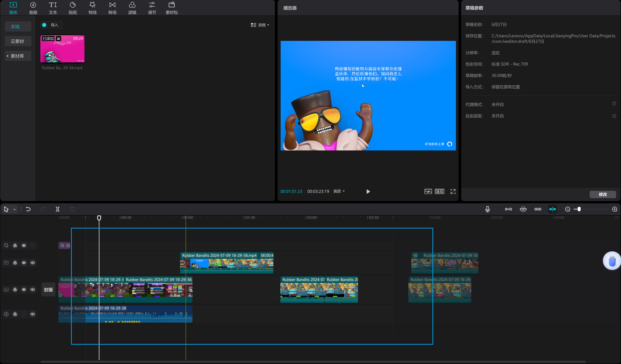This screenshot has height=364, width=621.
Task: Select the main-track clip ending 18-29-38.
Action: point(158,290)
